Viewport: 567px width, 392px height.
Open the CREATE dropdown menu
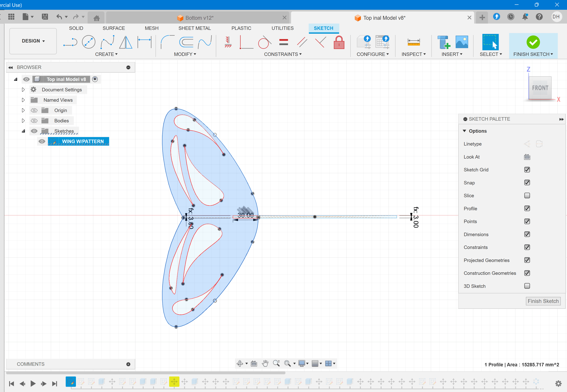(106, 54)
